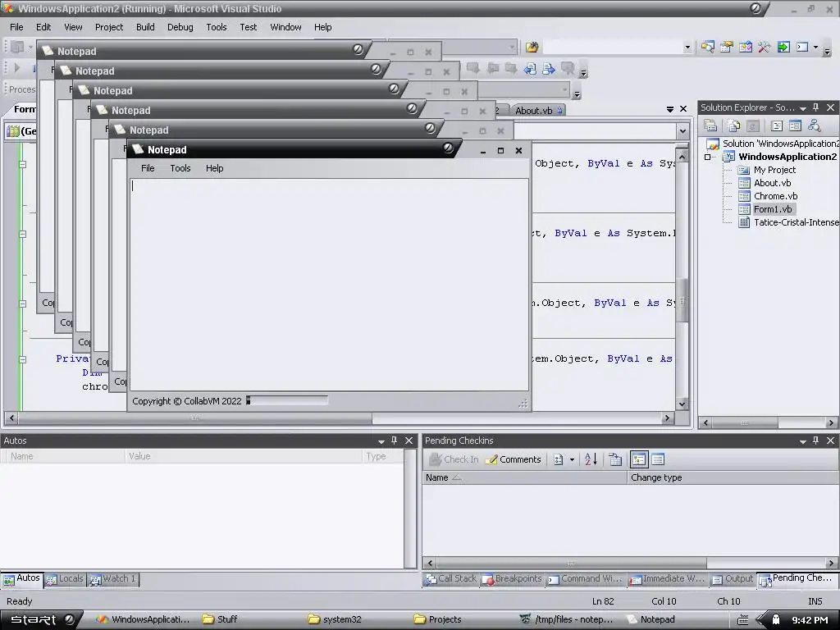The width and height of the screenshot is (840, 630).
Task: Toggle auto-hide pin on Pending Checkins panel
Action: point(816,441)
